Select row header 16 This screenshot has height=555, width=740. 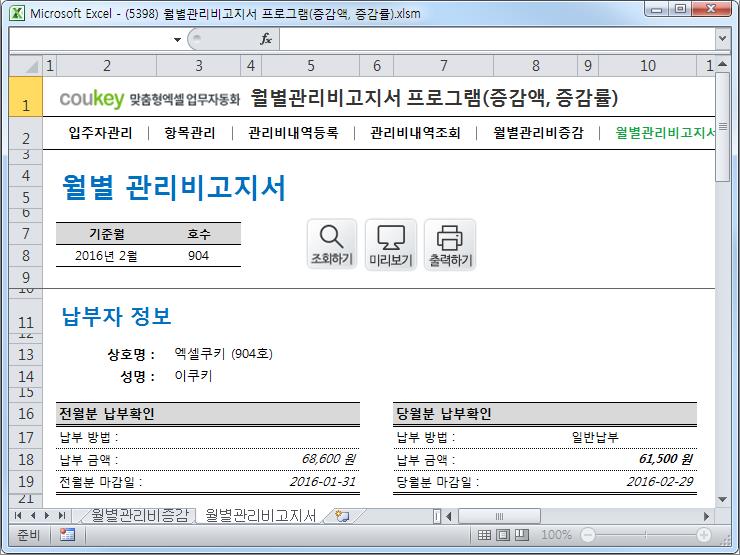coord(25,414)
